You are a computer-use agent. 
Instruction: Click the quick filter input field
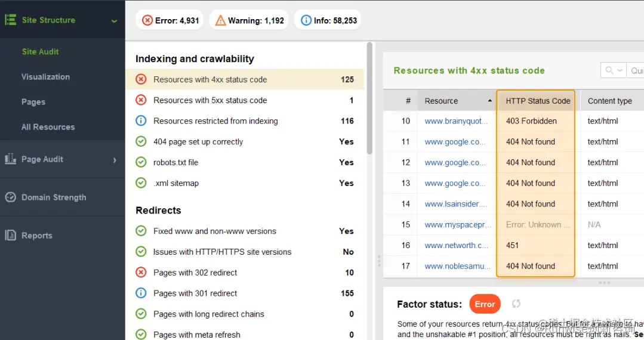636,70
